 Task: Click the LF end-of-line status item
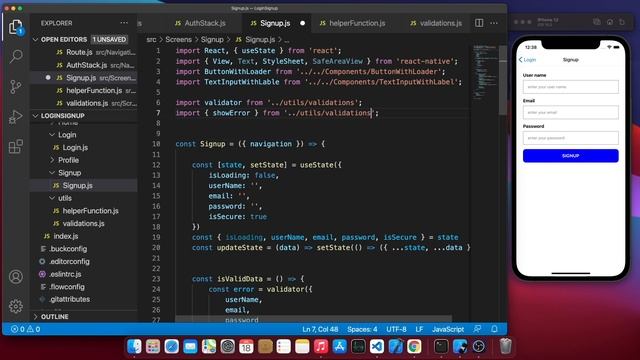tap(419, 329)
